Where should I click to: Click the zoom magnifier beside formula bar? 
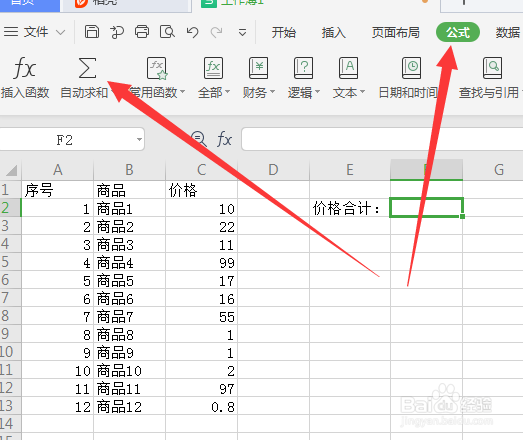point(199,139)
